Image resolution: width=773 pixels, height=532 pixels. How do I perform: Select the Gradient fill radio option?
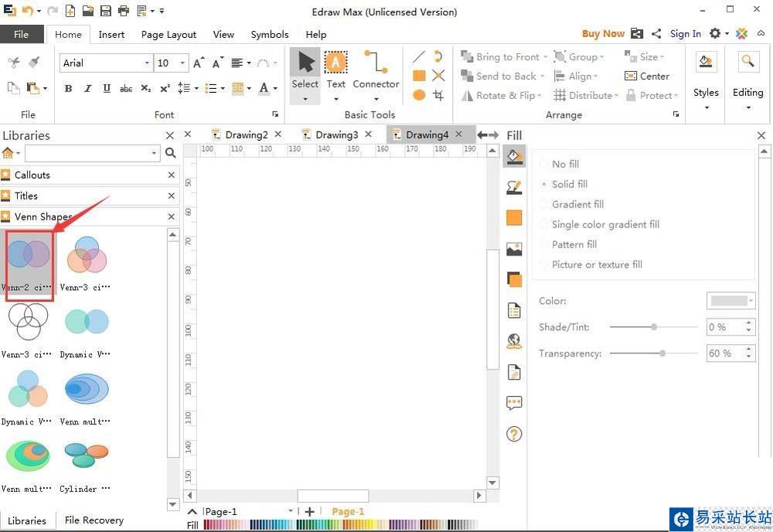point(577,204)
